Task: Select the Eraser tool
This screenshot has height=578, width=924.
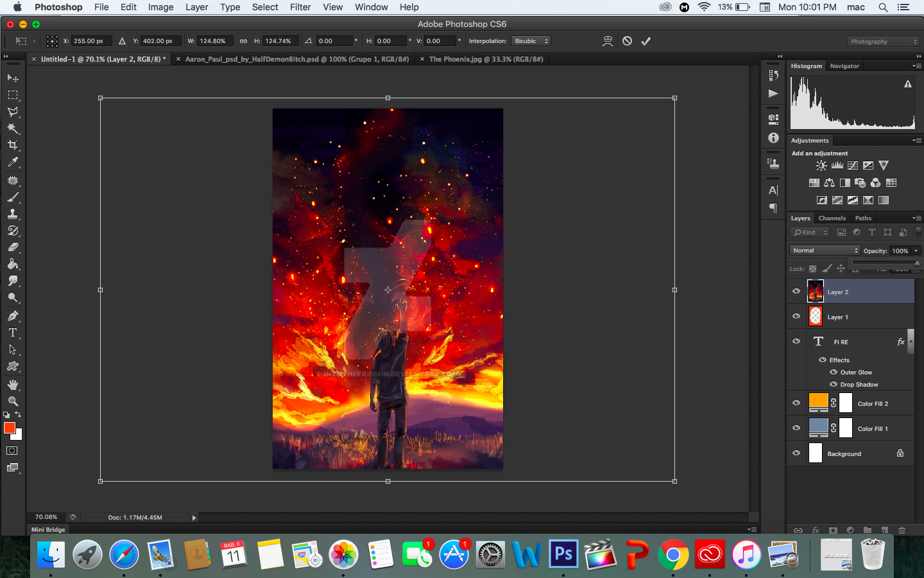Action: click(x=13, y=247)
